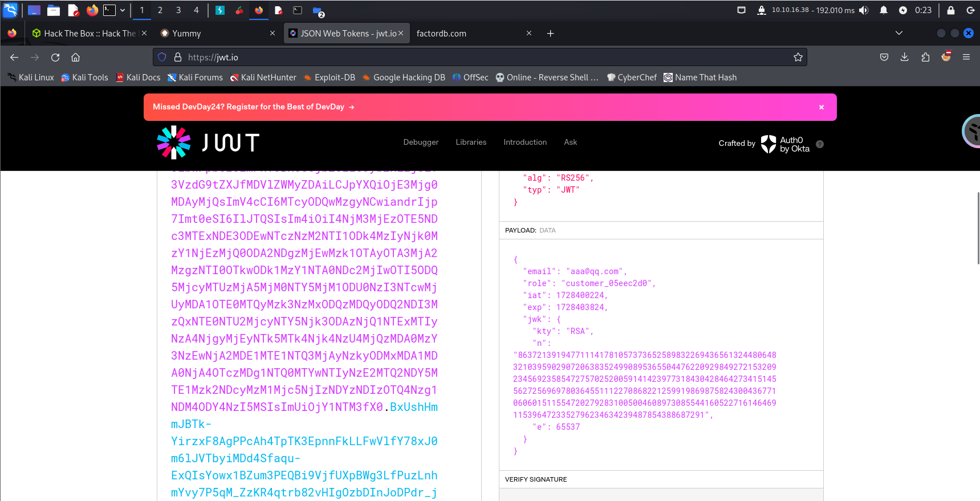This screenshot has height=501, width=980.
Task: Open the Firefox hamburger application menu
Action: [x=966, y=57]
